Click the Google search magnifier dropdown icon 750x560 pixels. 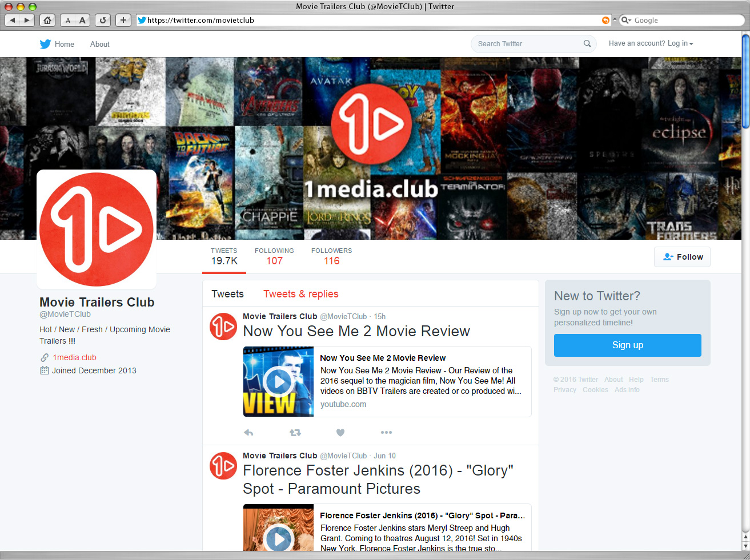(x=626, y=20)
